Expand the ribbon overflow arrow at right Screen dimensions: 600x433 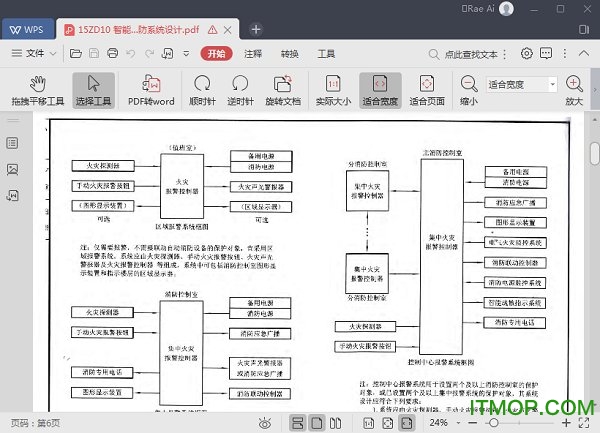point(595,90)
